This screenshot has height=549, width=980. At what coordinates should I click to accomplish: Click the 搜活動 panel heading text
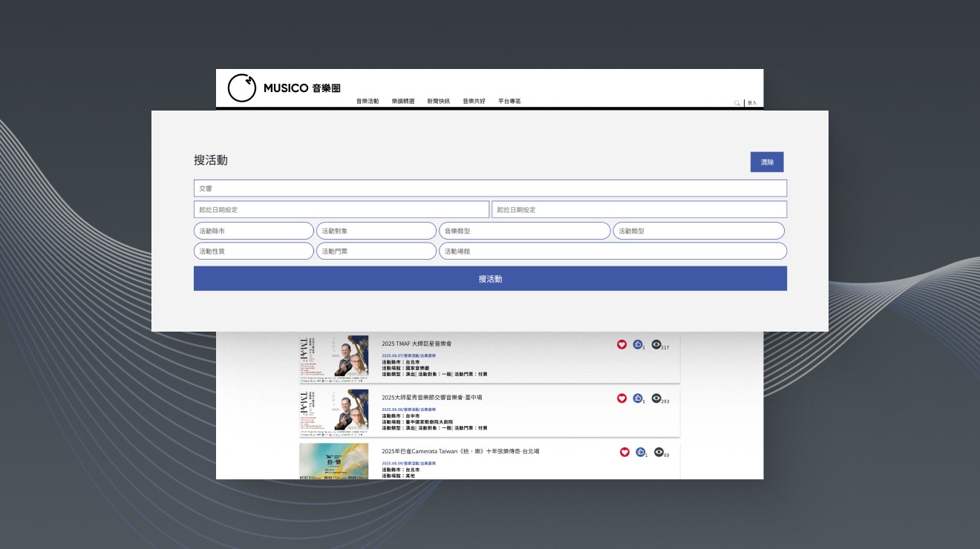(211, 160)
